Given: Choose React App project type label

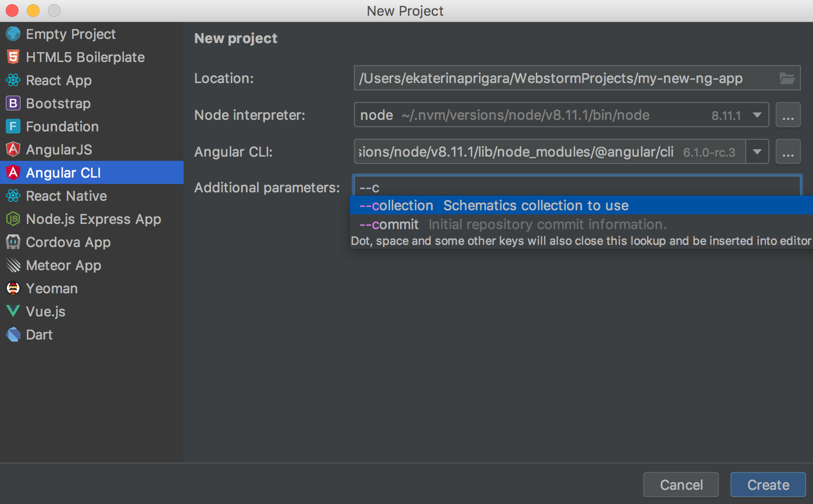Looking at the screenshot, I should tap(59, 80).
